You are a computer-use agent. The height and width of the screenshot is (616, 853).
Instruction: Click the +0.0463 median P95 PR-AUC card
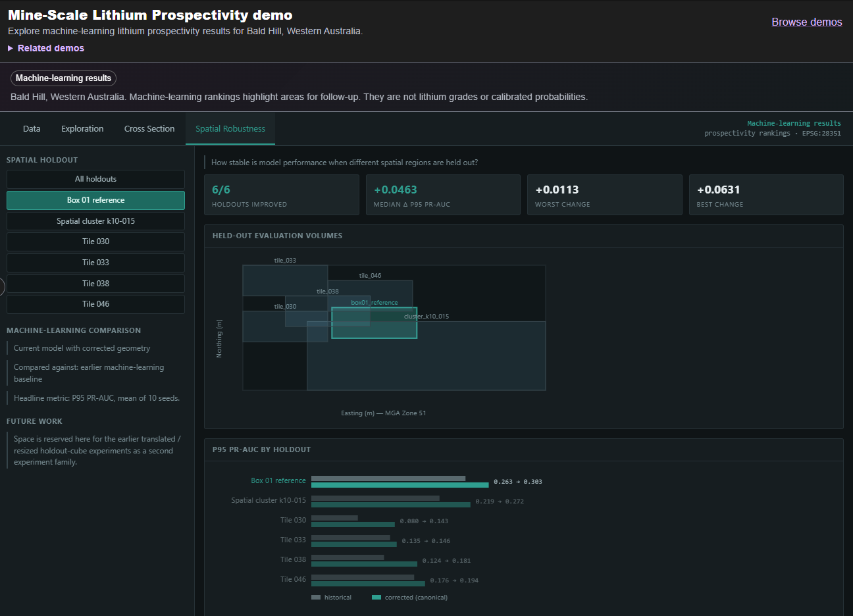point(443,195)
